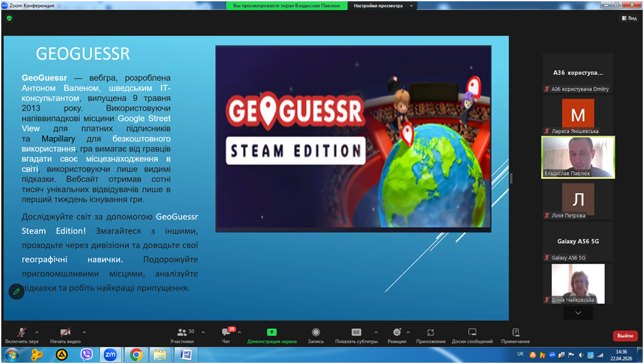Open Доски сообщений whiteboards
Screen dimensions: 644x364
472,335
